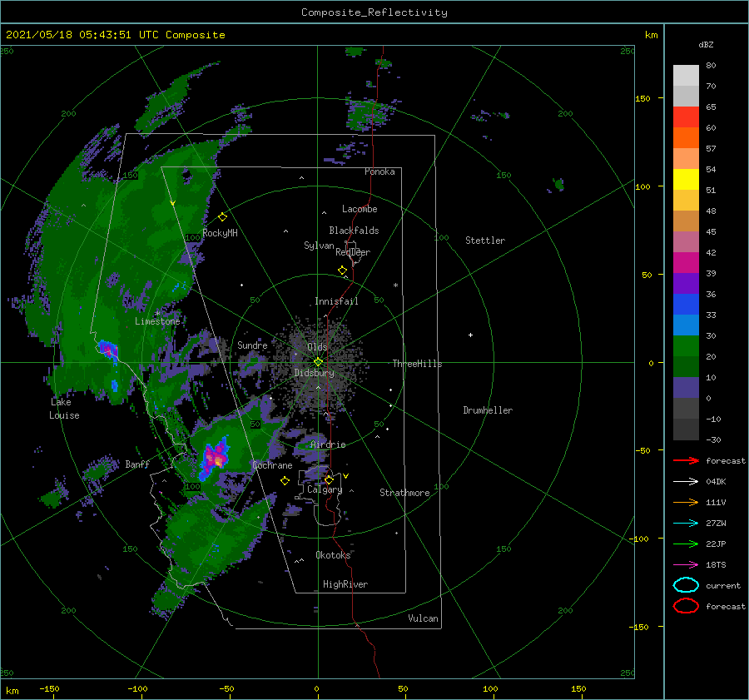Click the ThreeHills label

[417, 364]
